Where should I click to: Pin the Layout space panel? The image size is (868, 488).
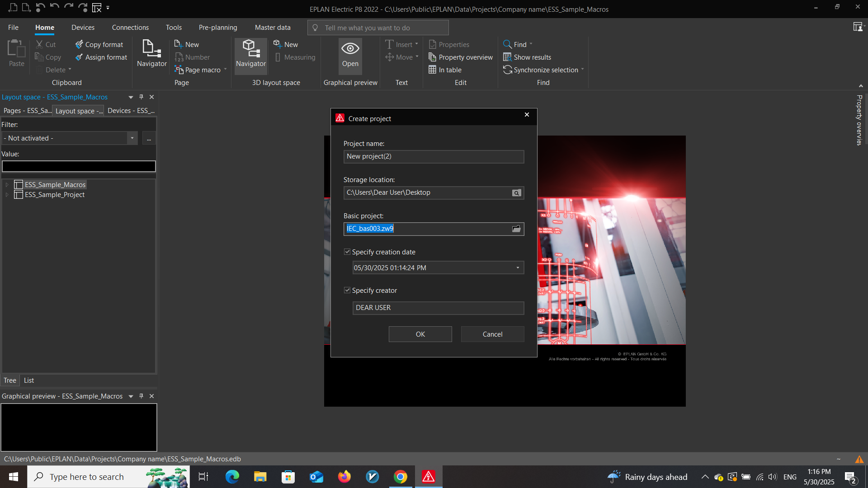pyautogui.click(x=141, y=97)
